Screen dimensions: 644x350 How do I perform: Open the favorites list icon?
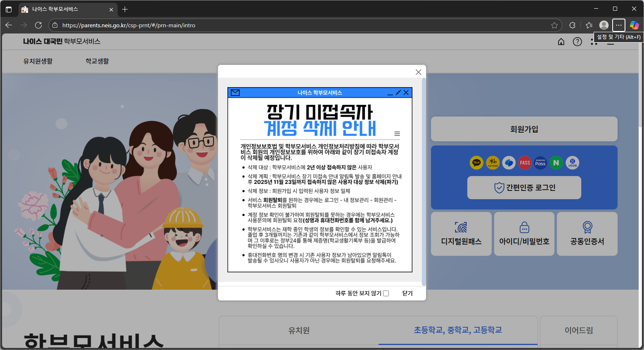[589, 25]
